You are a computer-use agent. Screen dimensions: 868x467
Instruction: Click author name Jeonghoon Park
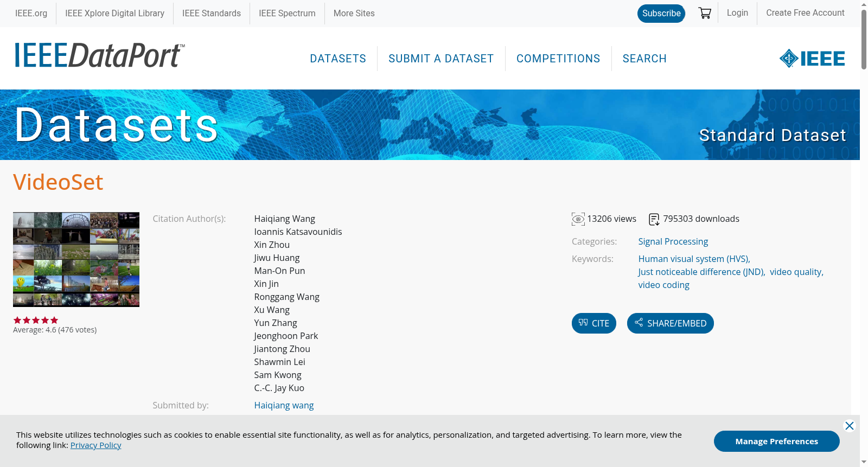286,336
